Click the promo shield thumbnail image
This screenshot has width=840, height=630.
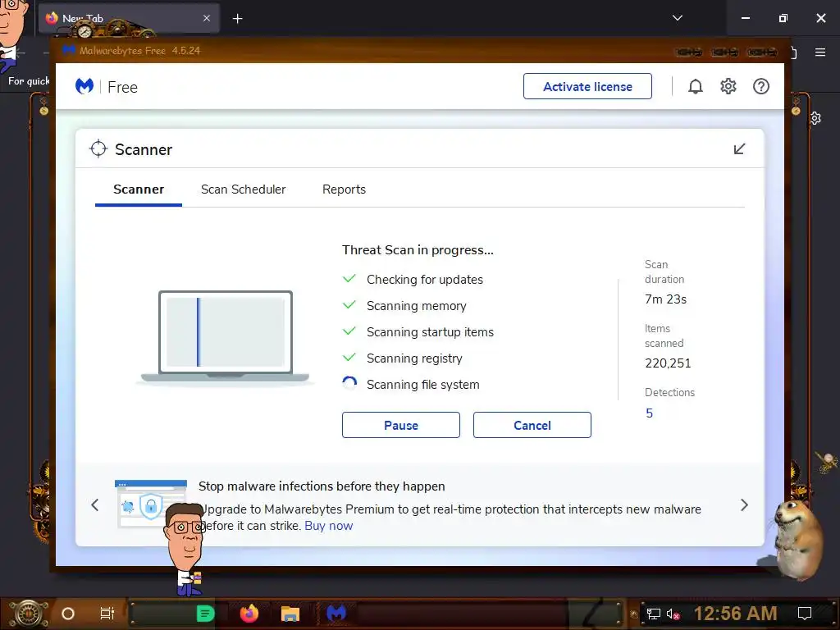151,504
